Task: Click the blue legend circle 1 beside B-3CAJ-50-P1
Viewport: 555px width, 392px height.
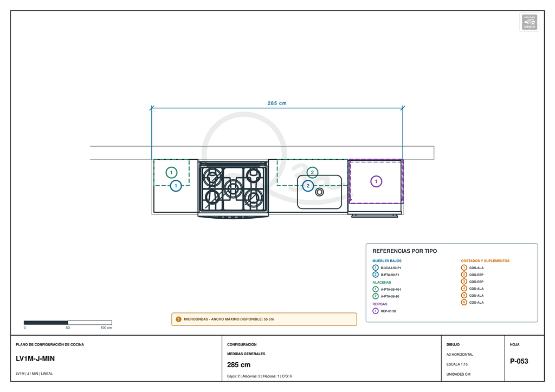Action: click(x=376, y=267)
